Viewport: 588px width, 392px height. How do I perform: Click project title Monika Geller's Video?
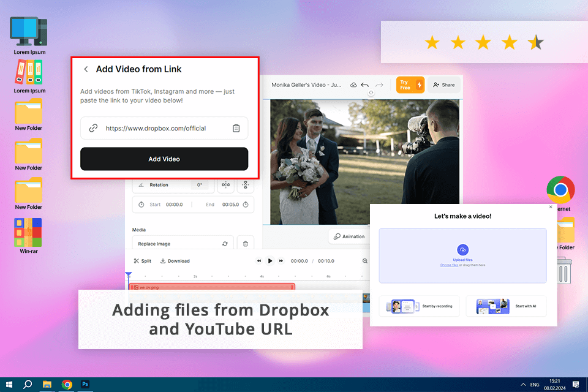click(306, 85)
